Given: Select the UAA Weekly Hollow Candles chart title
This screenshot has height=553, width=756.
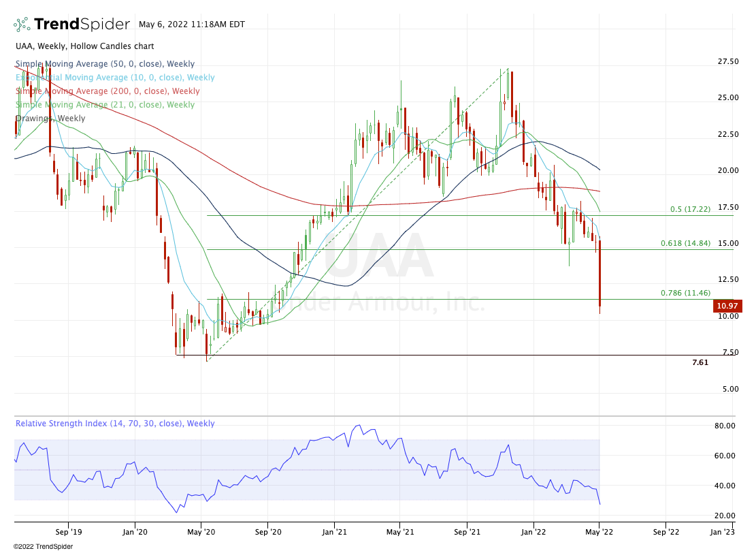Looking at the screenshot, I should (x=84, y=46).
